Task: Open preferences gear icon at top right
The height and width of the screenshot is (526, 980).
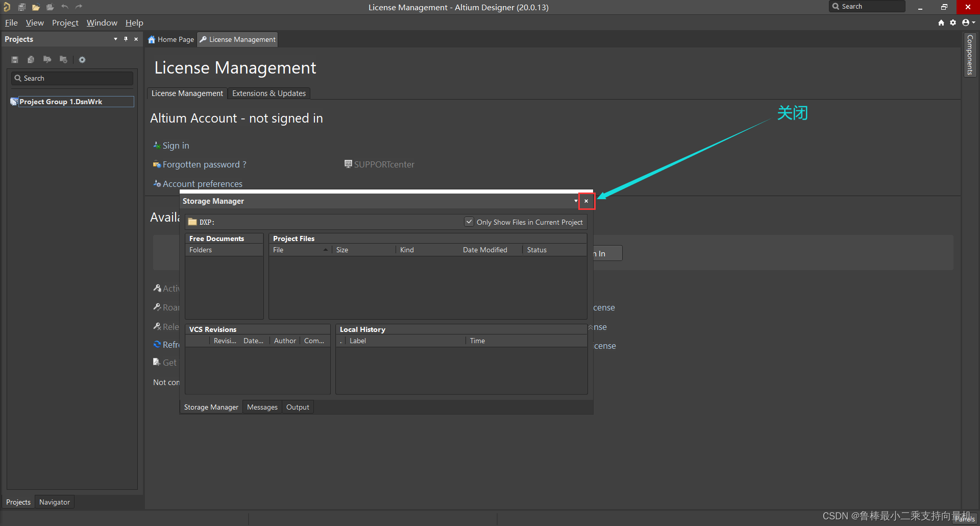Action: [x=953, y=22]
